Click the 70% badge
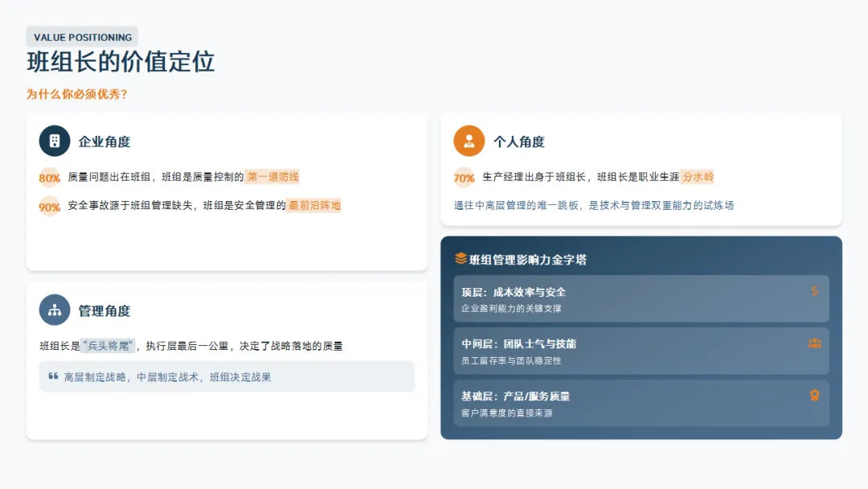The image size is (868, 489). tap(464, 178)
